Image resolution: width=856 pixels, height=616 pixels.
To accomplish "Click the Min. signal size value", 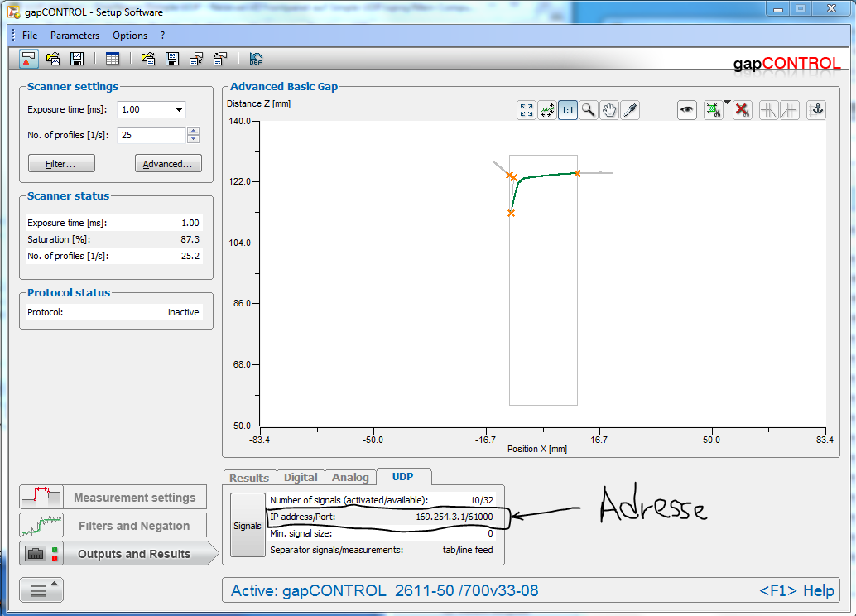I will tap(490, 533).
